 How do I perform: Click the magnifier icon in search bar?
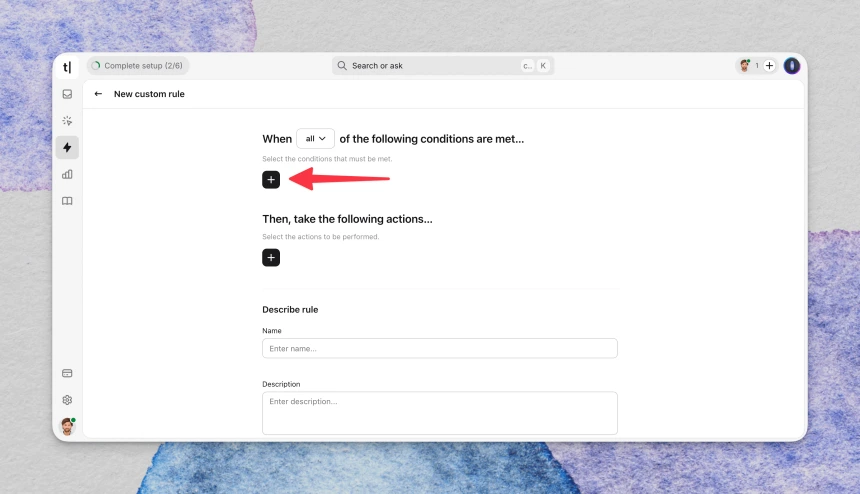click(342, 66)
